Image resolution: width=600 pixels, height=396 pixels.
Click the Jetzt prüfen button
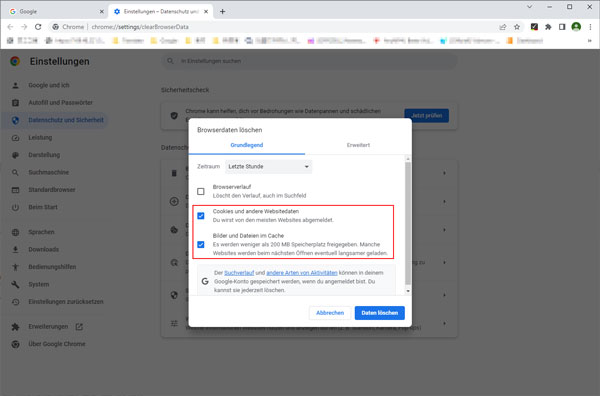[x=427, y=116]
